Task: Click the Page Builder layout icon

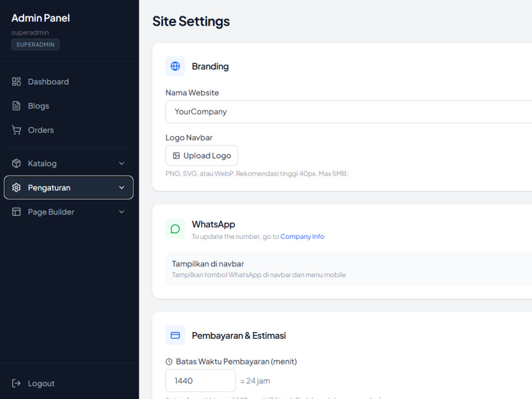Action: 16,212
